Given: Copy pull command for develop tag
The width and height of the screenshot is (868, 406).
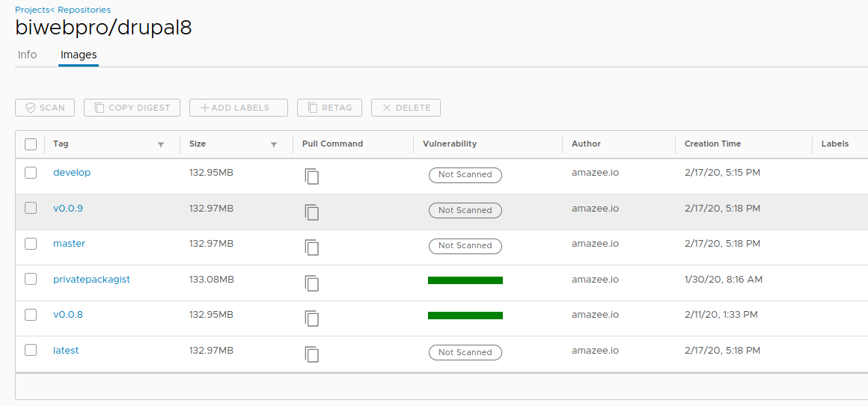Looking at the screenshot, I should point(311,176).
